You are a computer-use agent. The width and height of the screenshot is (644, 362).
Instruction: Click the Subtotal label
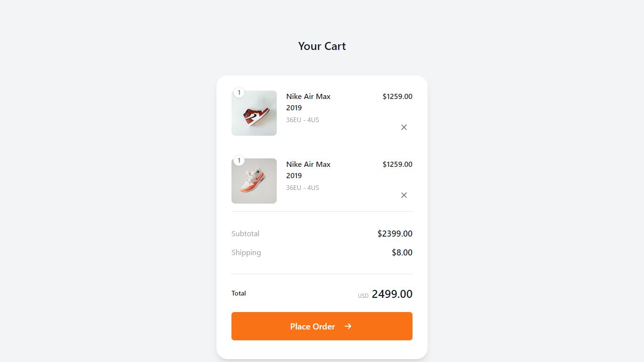click(245, 233)
